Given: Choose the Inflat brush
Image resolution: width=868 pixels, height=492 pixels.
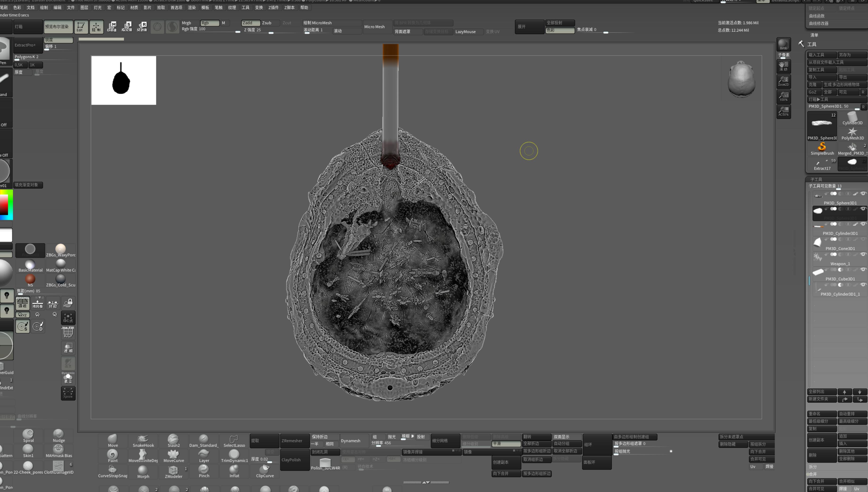Looking at the screenshot, I should [234, 471].
